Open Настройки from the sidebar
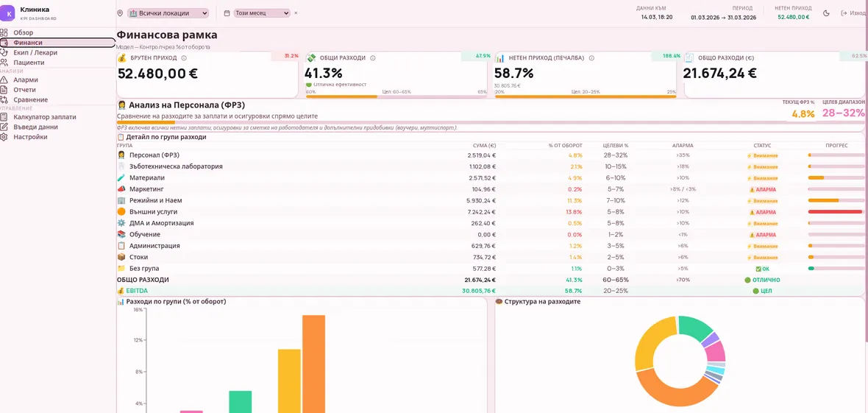Screen dimensions: 868x413 pyautogui.click(x=57, y=137)
